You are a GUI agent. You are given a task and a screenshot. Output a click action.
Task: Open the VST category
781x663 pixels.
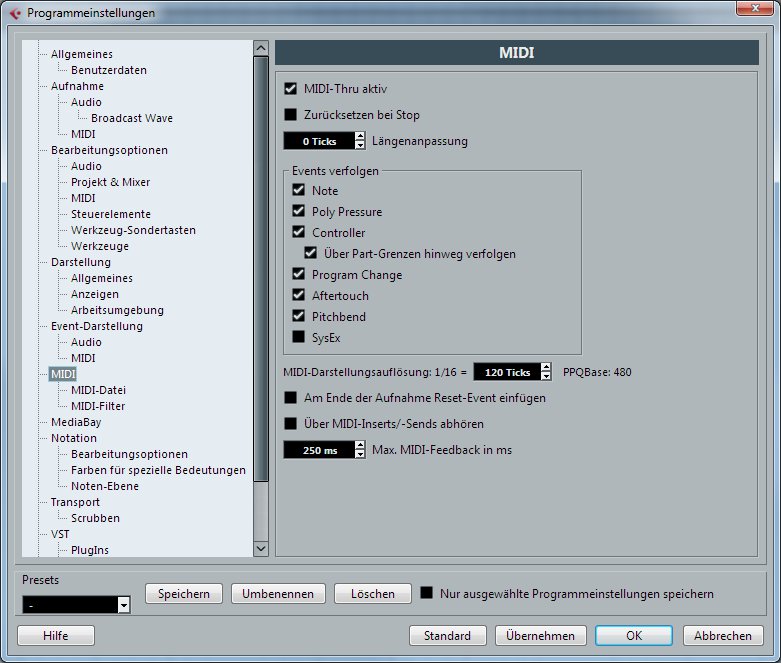click(60, 534)
